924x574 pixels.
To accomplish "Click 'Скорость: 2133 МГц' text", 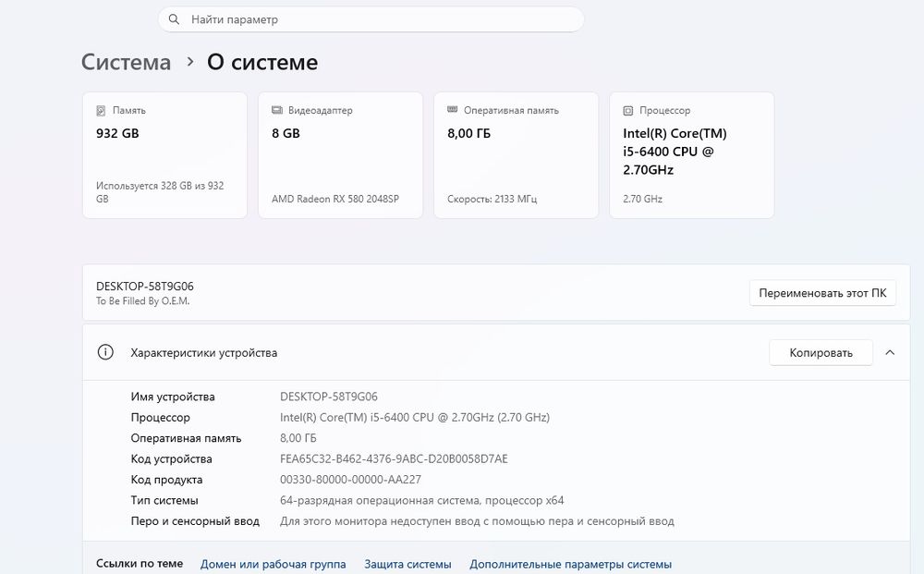I will [492, 200].
